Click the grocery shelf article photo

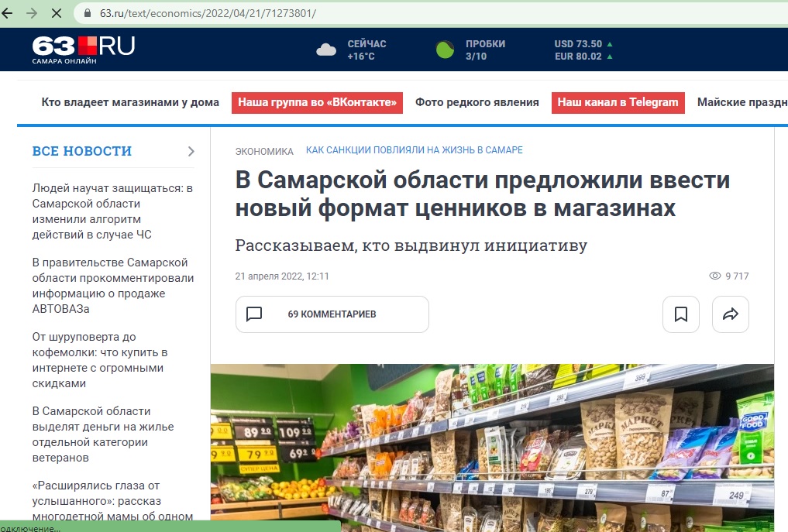(492, 448)
